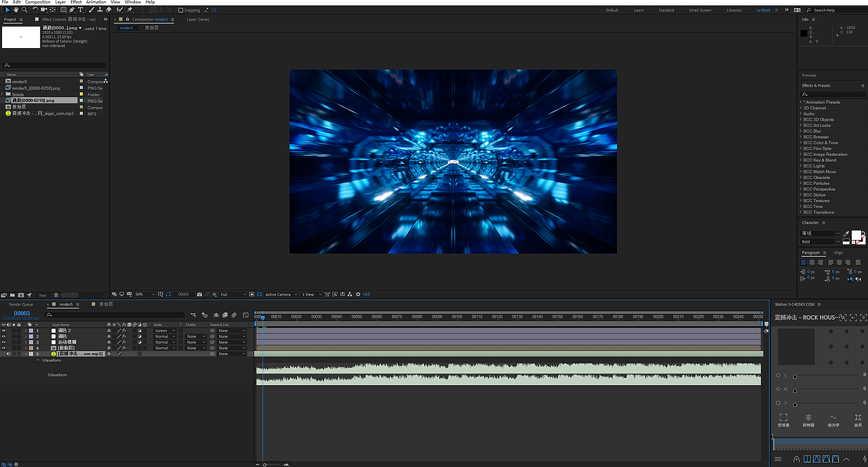Select the Hand tool
This screenshot has width=868, height=467.
tap(16, 10)
